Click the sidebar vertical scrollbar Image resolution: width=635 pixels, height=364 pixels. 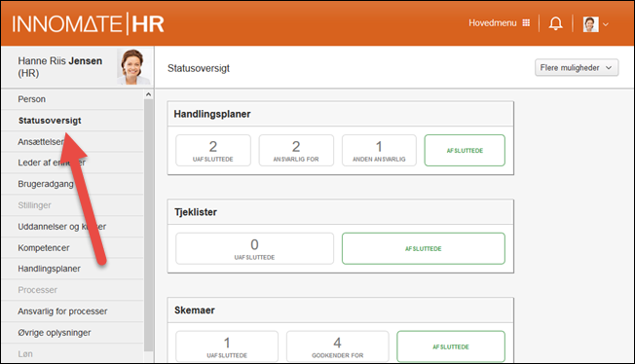coord(148,225)
